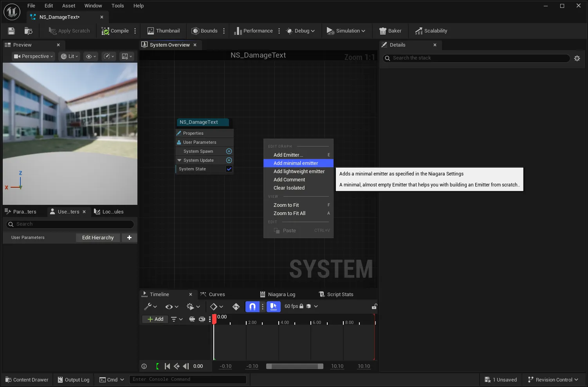Click the timeline range scrollbar

coord(295,366)
